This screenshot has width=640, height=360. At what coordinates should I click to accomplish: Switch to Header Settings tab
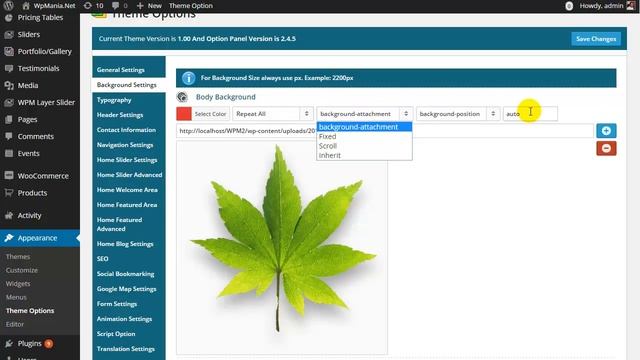[x=129, y=115]
